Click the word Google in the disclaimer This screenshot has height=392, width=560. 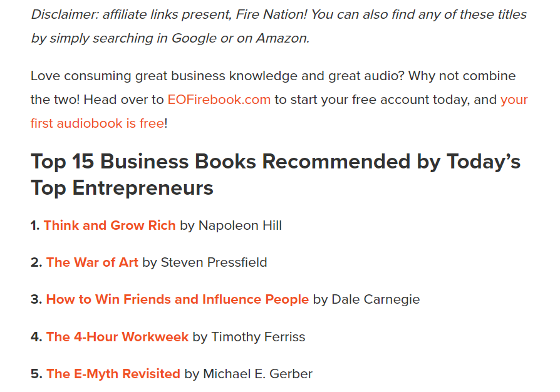pos(194,38)
